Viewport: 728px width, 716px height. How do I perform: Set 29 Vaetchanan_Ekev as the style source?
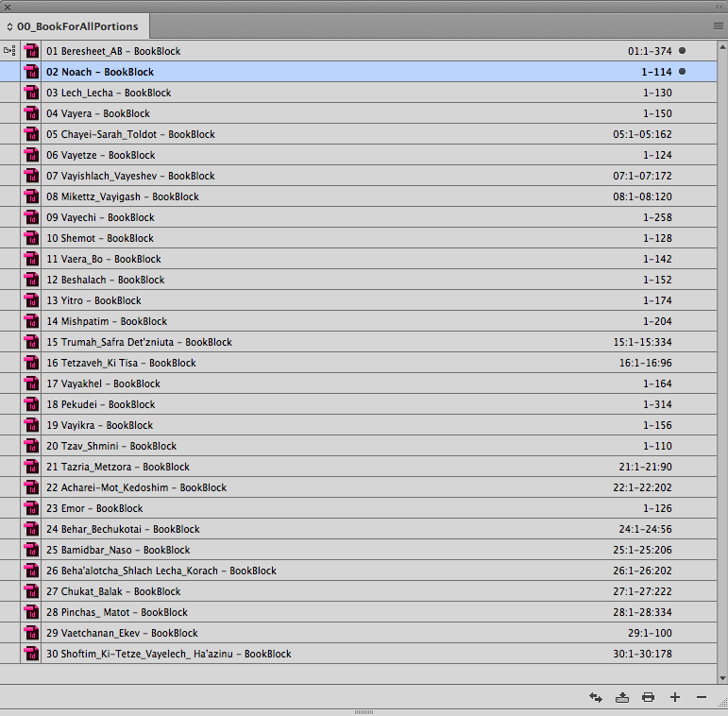9,633
